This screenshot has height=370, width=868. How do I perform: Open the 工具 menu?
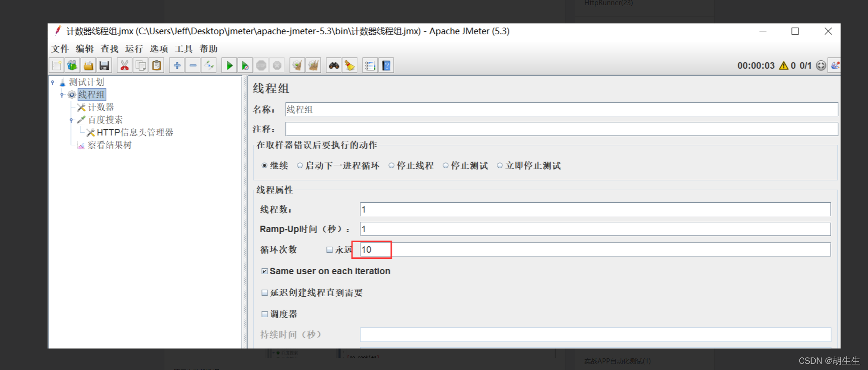pyautogui.click(x=184, y=49)
